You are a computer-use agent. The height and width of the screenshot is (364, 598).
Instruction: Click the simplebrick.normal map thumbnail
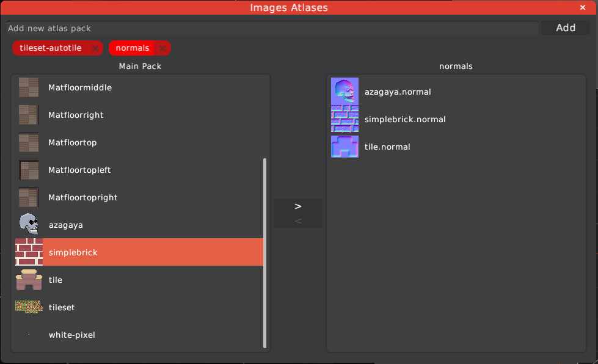(345, 119)
